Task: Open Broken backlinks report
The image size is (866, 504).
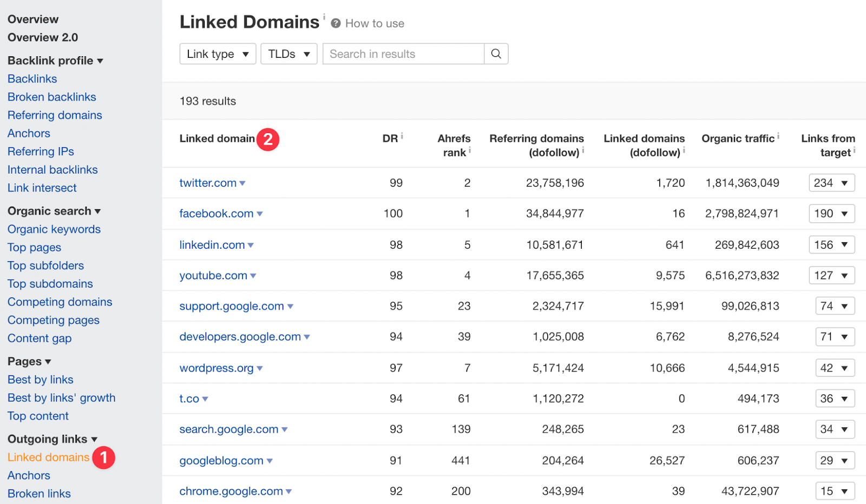Action: (x=52, y=97)
